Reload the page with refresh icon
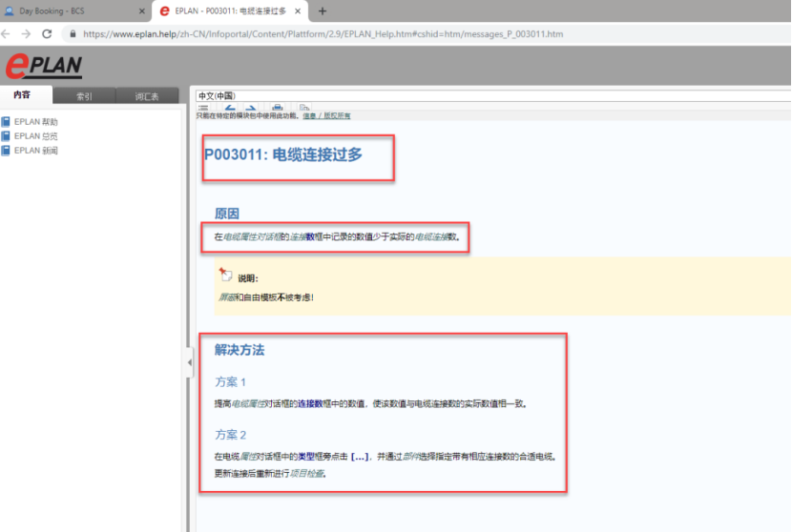This screenshot has width=792, height=532. pyautogui.click(x=47, y=33)
